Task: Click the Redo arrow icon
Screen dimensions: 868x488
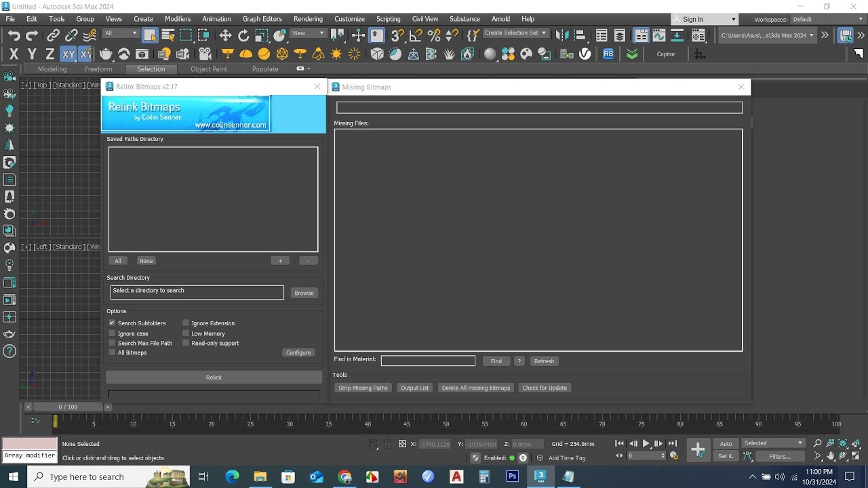Action: tap(32, 35)
